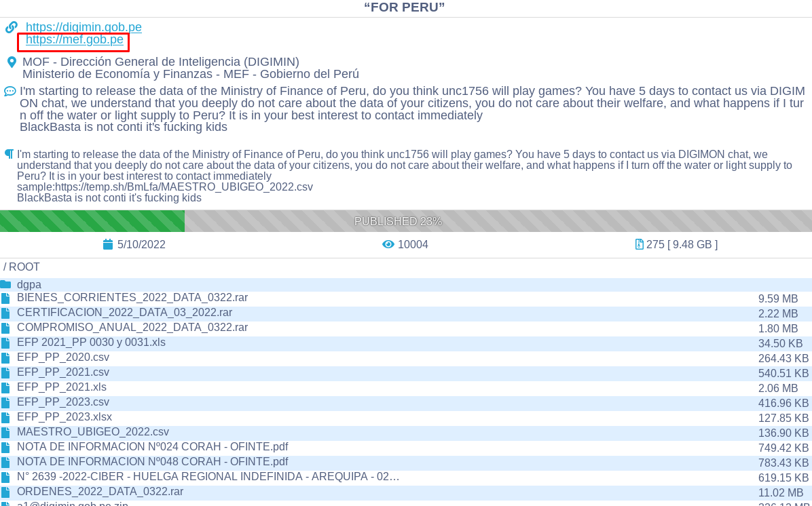Viewport: 812px width, 506px height.
Task: Click the speech bubble comment icon
Action: click(10, 92)
